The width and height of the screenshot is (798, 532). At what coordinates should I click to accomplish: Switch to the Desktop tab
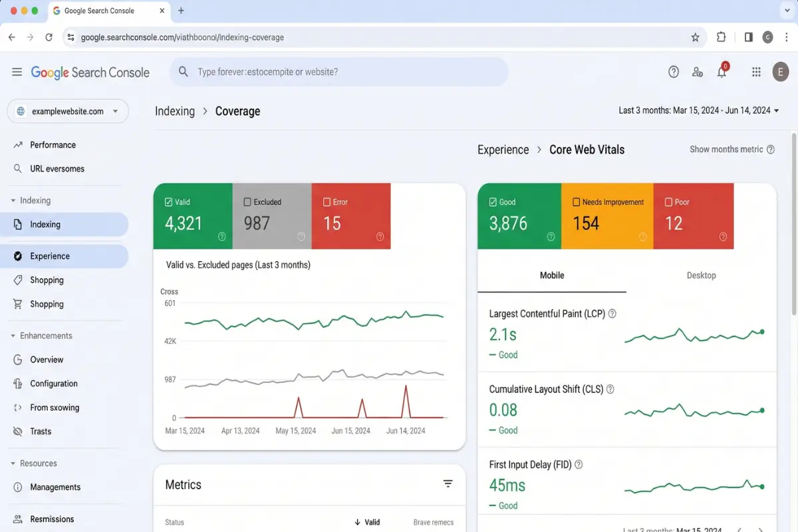pyautogui.click(x=701, y=275)
